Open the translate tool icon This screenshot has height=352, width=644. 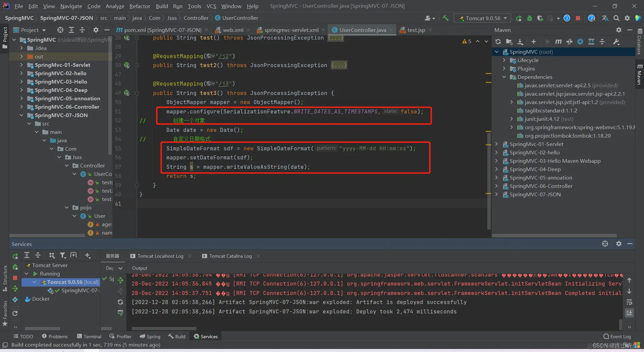click(605, 18)
